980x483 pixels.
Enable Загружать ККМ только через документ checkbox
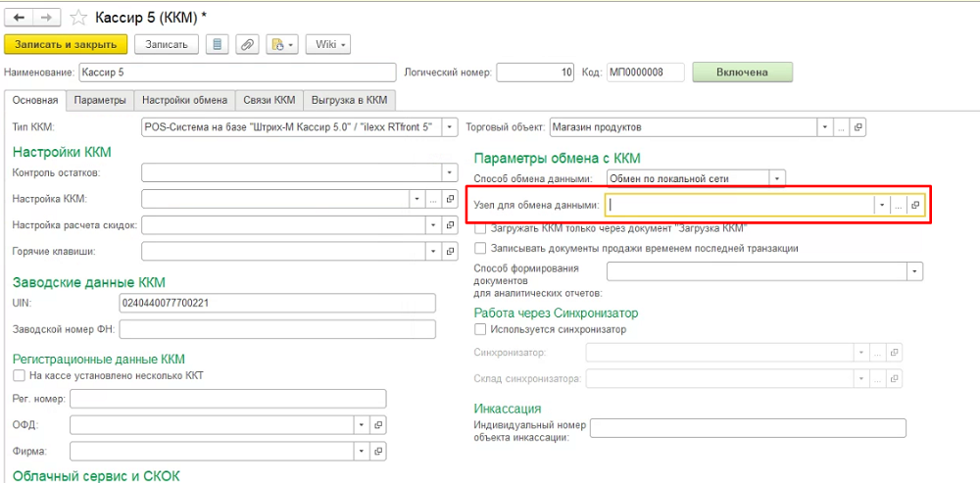click(x=480, y=227)
